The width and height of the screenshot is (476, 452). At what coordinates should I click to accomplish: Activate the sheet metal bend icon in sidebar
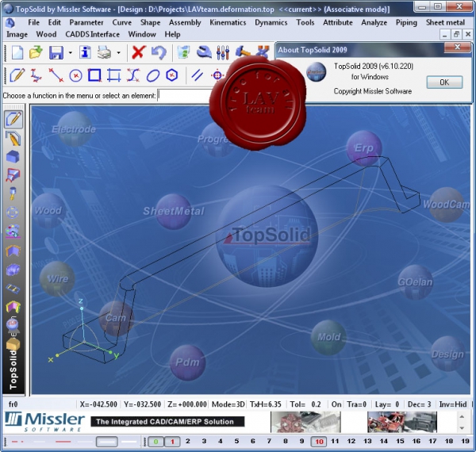[13, 251]
